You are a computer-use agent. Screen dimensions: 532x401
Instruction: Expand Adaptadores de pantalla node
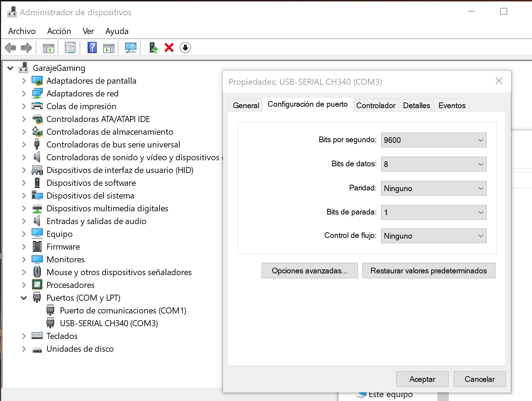click(x=24, y=81)
